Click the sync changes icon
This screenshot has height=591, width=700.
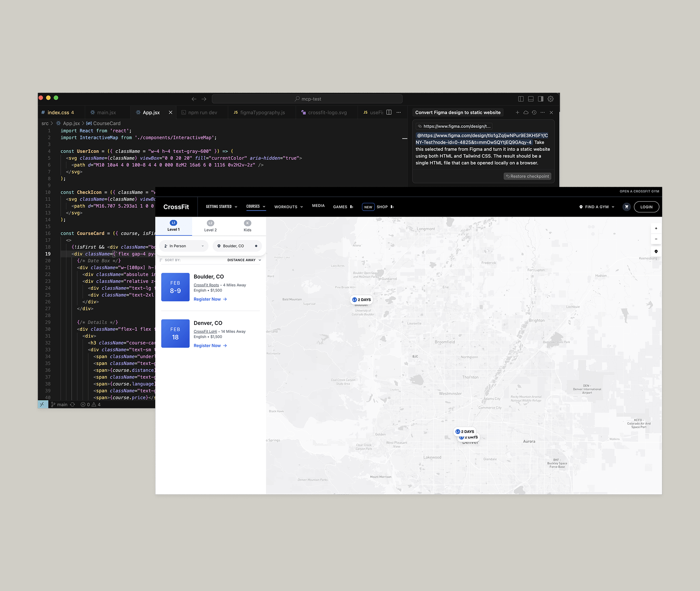(72, 405)
